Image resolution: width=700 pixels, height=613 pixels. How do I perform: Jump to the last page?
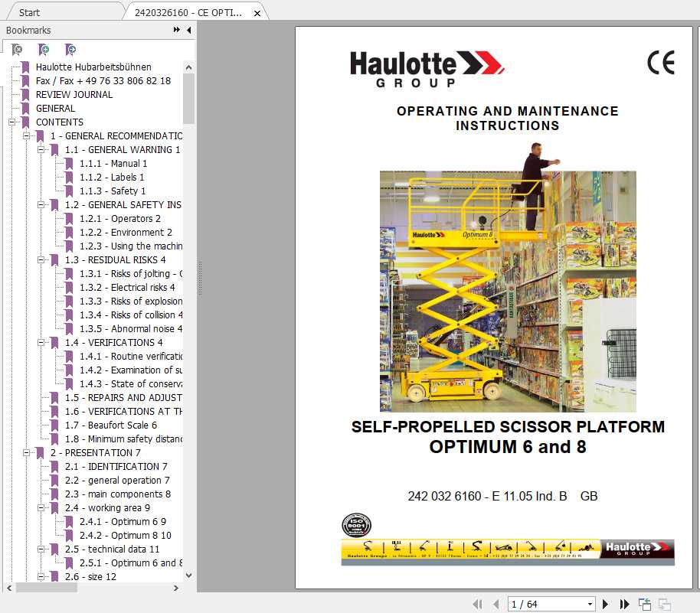coord(624,604)
